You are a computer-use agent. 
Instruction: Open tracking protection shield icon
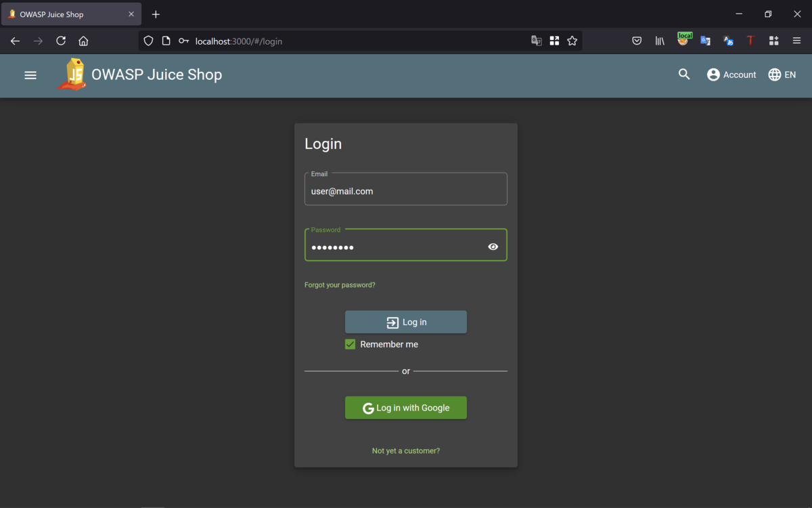148,41
